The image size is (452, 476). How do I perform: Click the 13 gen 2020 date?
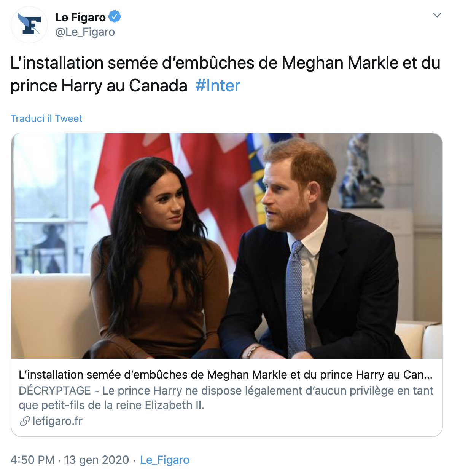tap(96, 460)
